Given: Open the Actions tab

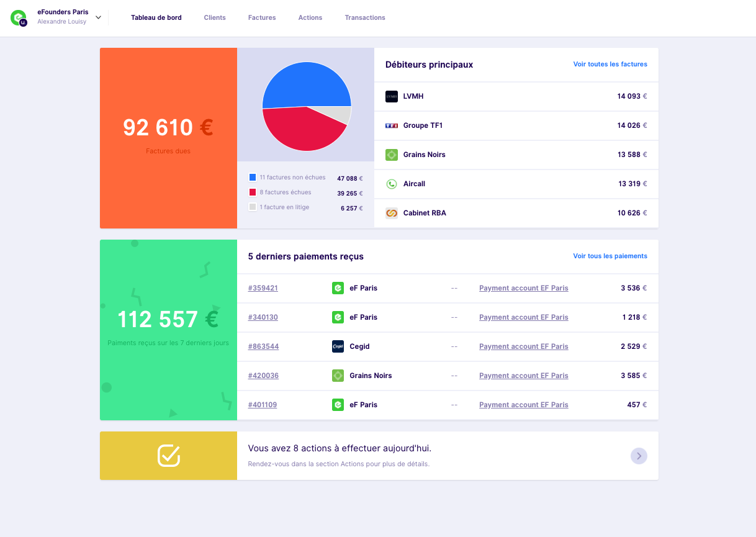Looking at the screenshot, I should (x=310, y=17).
